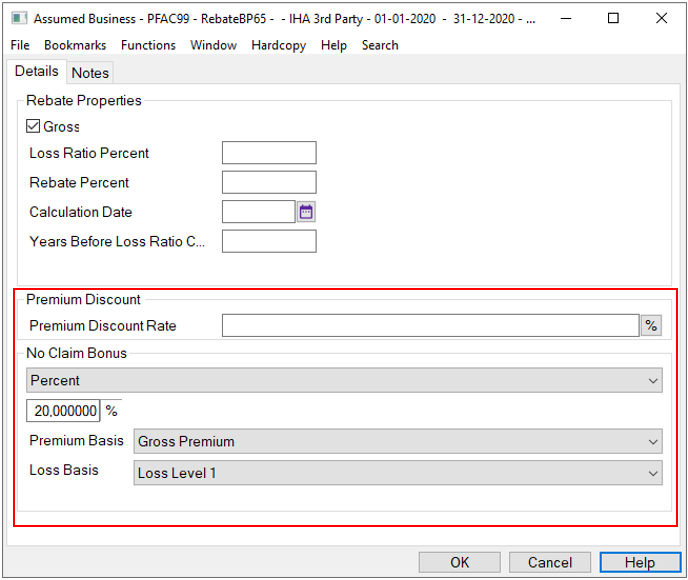Switch to the Notes tab
The height and width of the screenshot is (580, 688).
(90, 72)
